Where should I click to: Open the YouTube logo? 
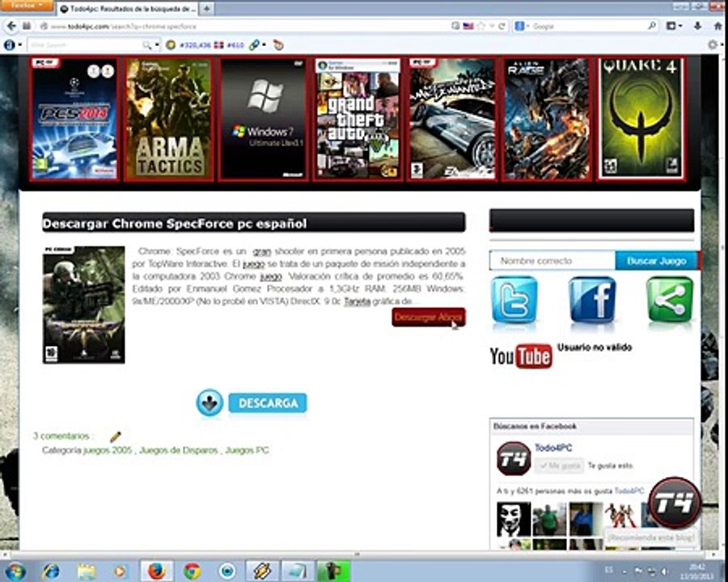point(521,356)
